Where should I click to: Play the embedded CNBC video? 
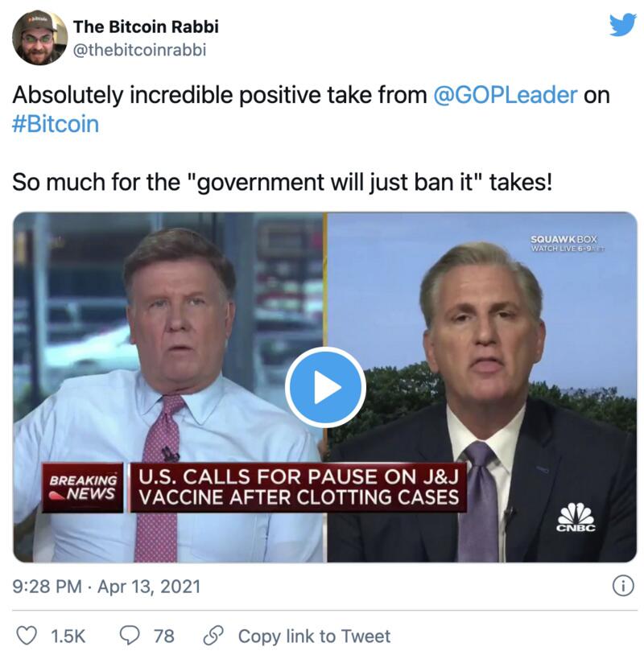[325, 387]
